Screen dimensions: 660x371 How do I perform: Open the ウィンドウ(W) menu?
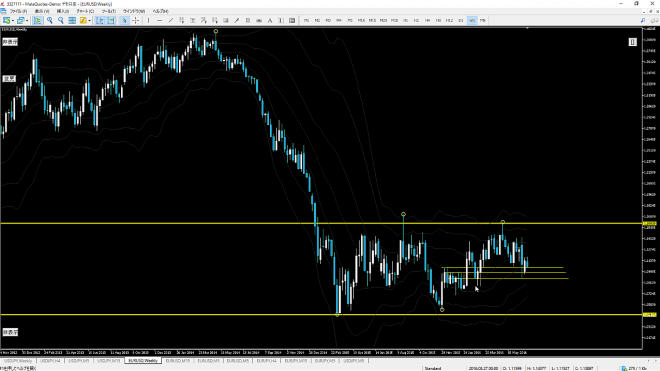tap(134, 11)
